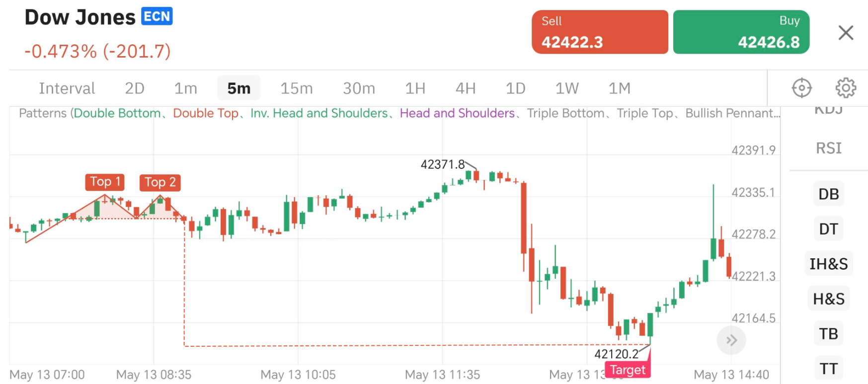The image size is (868, 384).
Task: Click the ECN badge beside Dow Jones
Action: tap(156, 16)
